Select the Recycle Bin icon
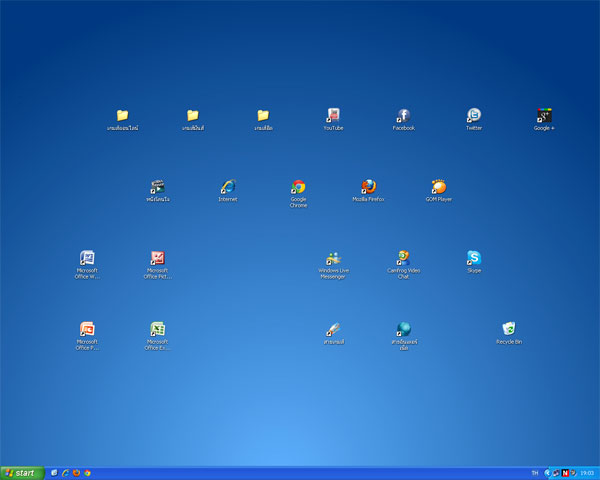This screenshot has width=600, height=480. [509, 329]
